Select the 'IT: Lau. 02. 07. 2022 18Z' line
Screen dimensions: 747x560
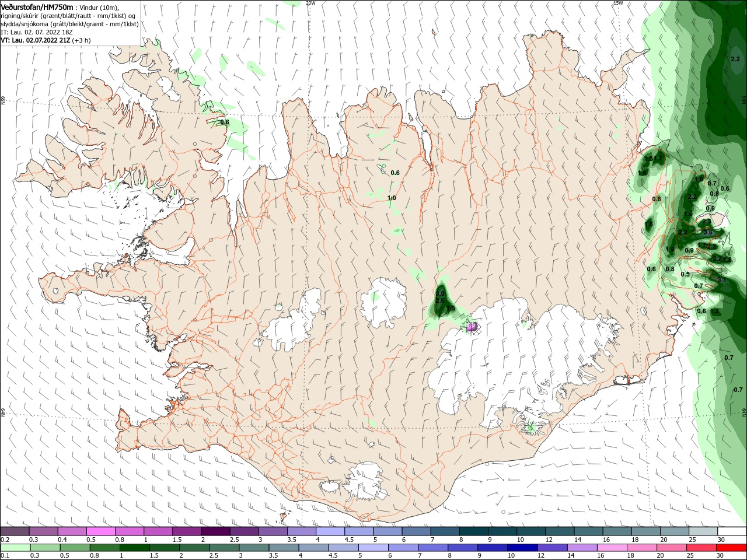36,32
